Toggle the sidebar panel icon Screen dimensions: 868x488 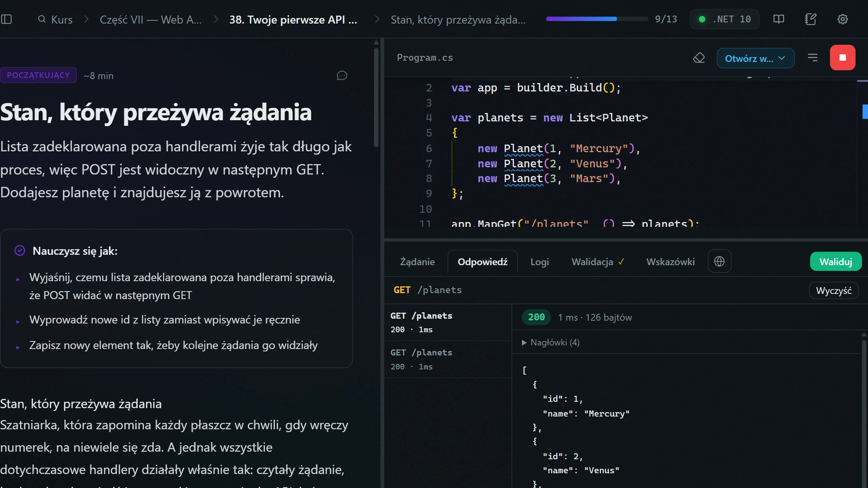7,19
